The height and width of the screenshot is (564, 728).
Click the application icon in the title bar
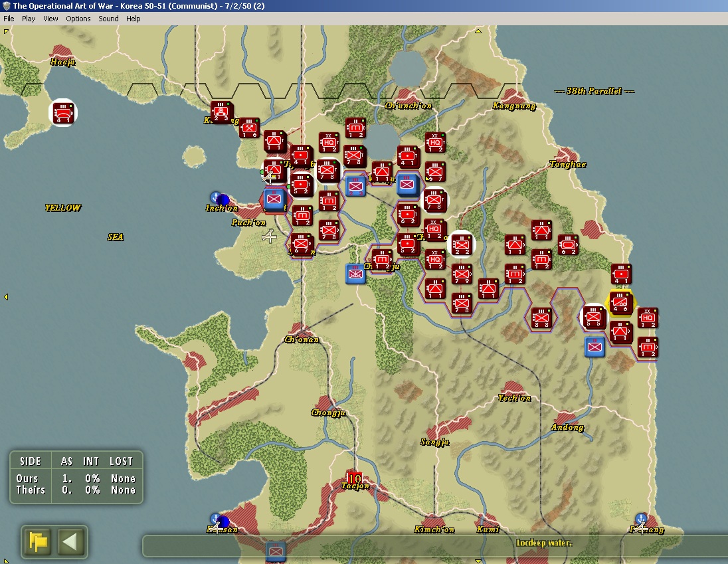[7, 5]
